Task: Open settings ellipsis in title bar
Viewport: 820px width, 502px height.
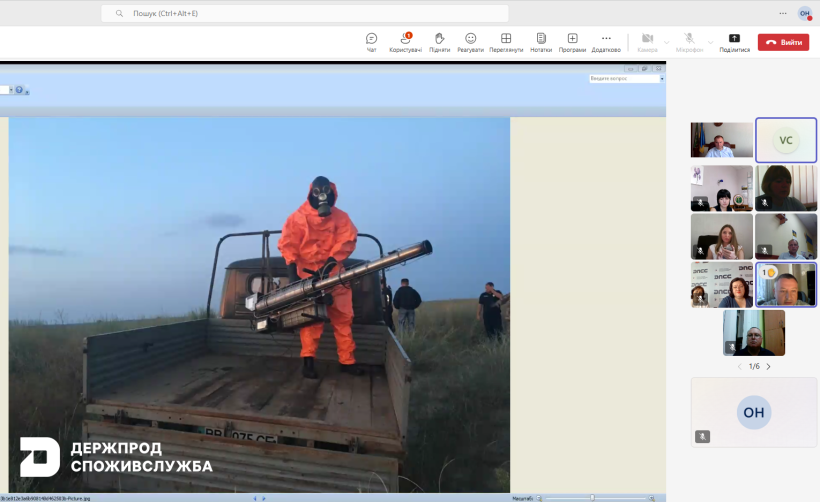Action: click(782, 13)
